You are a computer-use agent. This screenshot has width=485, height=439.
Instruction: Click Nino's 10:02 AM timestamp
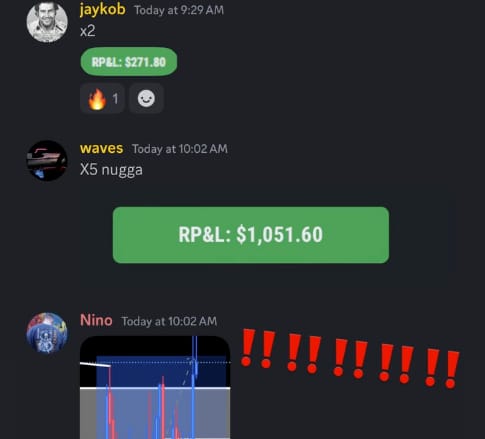click(169, 321)
